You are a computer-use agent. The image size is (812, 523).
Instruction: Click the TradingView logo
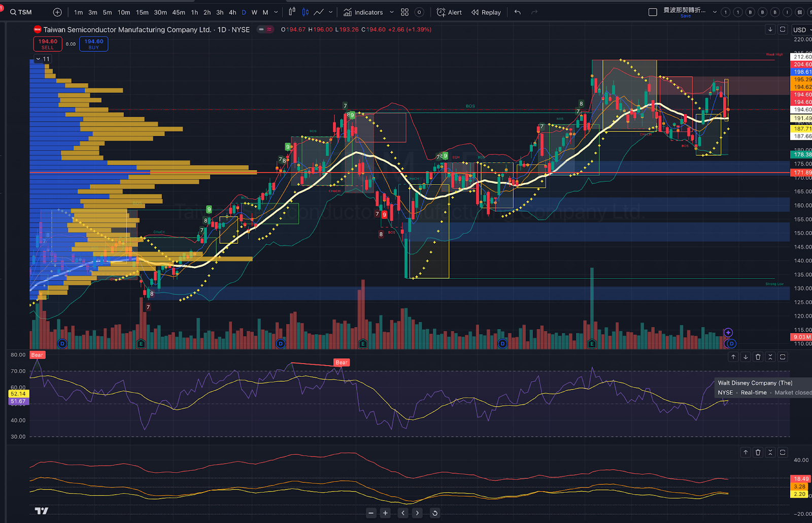pos(42,511)
